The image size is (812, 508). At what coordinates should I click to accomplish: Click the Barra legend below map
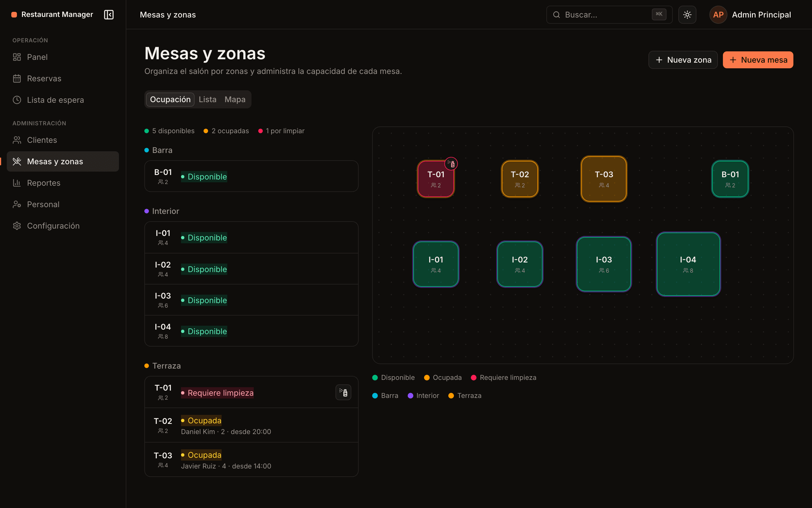385,396
